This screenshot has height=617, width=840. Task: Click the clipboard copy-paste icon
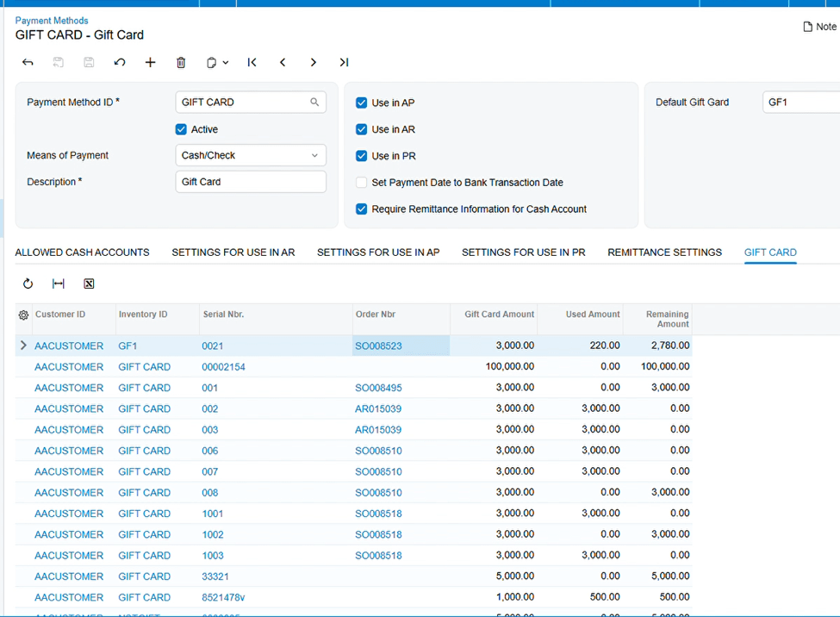[x=212, y=63]
